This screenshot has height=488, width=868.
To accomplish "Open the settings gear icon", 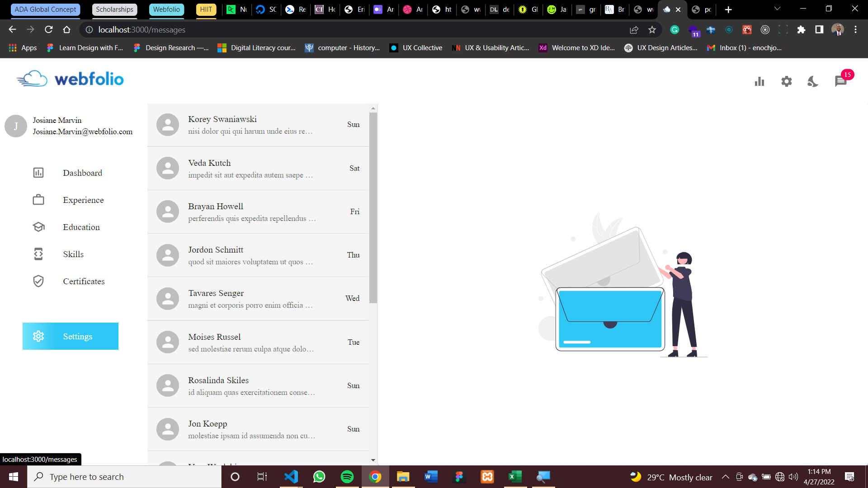I will pyautogui.click(x=787, y=80).
